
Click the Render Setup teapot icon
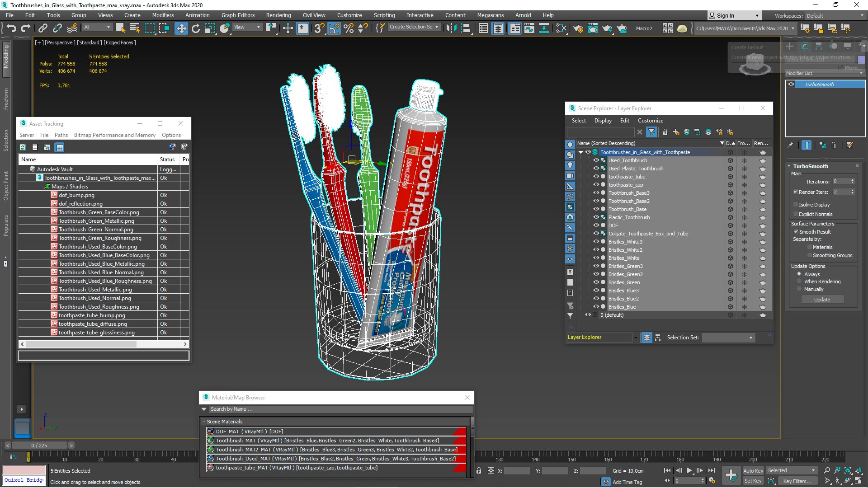coord(578,28)
